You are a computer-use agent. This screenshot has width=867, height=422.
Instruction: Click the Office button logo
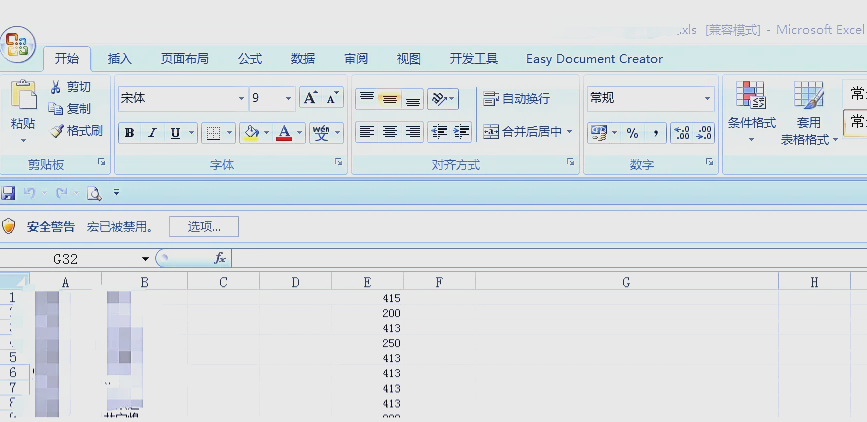click(19, 43)
